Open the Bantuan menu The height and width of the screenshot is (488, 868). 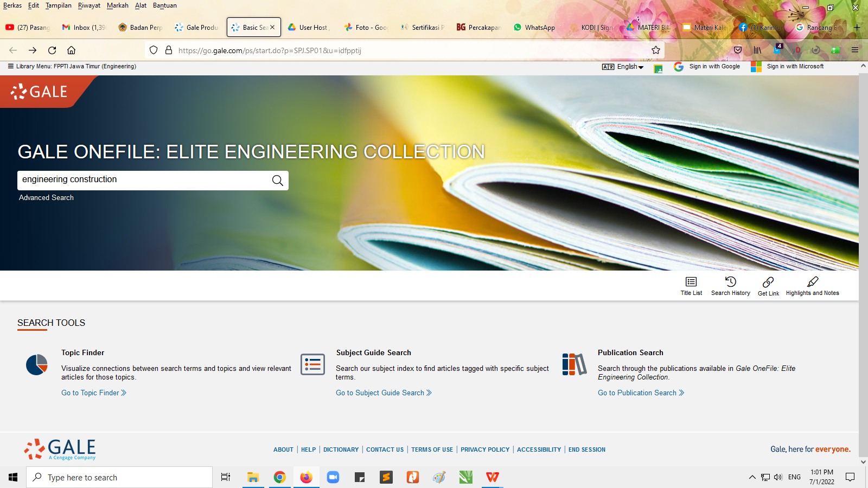[x=165, y=5]
